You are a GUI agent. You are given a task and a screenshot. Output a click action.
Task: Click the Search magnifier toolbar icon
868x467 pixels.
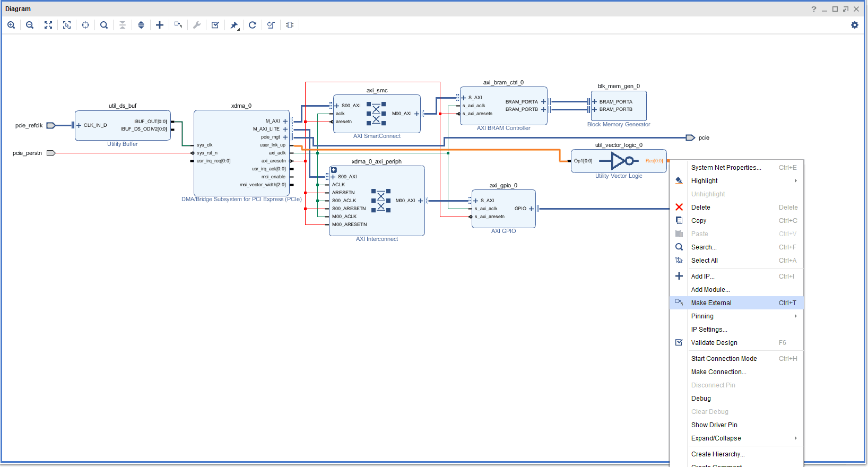click(104, 25)
